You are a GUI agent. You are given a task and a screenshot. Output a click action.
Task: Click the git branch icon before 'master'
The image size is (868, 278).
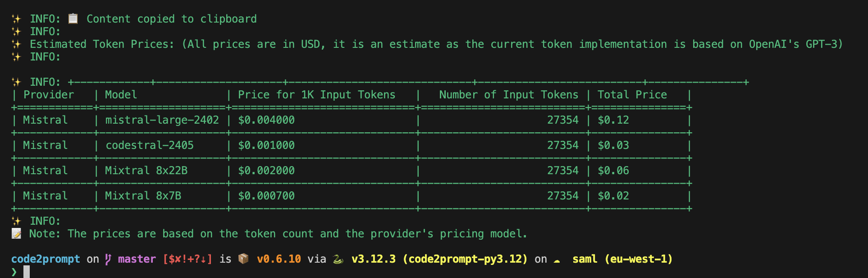point(108,259)
